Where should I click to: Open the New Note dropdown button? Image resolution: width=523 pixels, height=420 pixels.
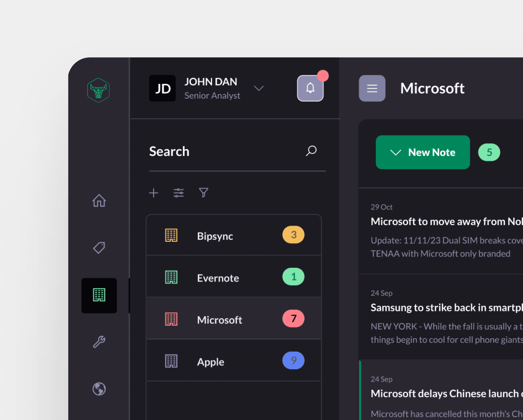pyautogui.click(x=423, y=152)
